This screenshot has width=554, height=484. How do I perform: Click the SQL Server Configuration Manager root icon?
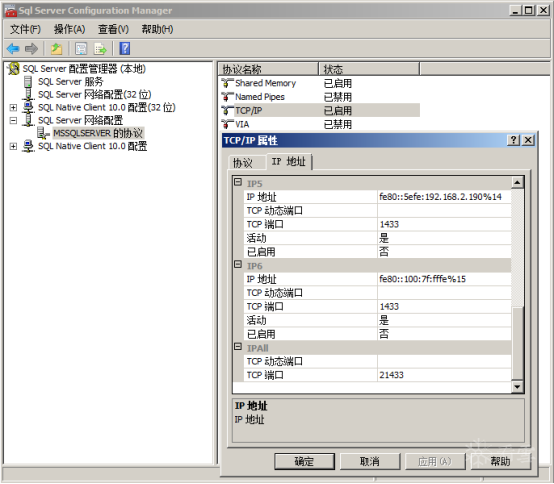pyautogui.click(x=13, y=69)
